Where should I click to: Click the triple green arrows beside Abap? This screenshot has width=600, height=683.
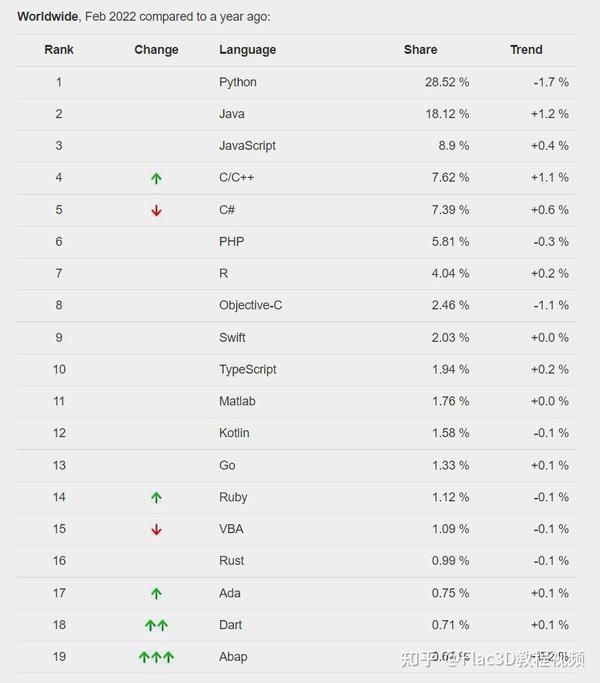(x=156, y=657)
